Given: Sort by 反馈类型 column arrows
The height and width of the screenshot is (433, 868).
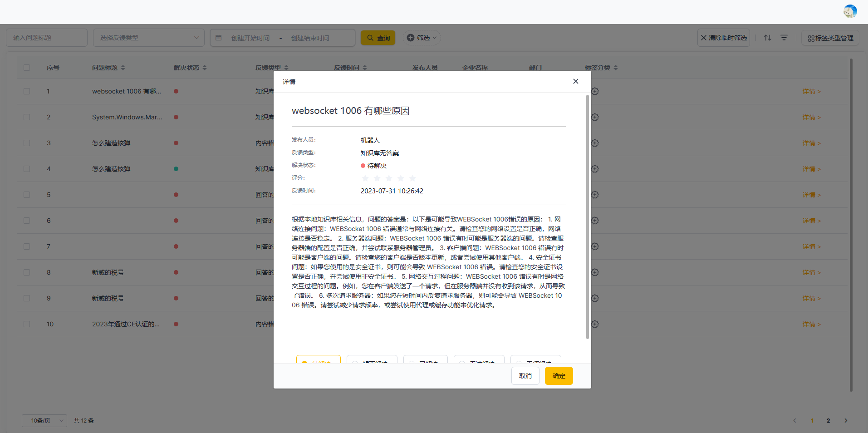Looking at the screenshot, I should [286, 68].
